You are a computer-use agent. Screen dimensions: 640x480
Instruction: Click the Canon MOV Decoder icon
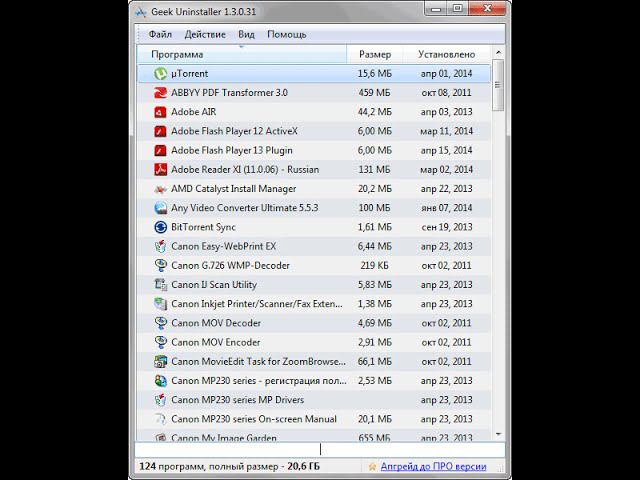160,323
